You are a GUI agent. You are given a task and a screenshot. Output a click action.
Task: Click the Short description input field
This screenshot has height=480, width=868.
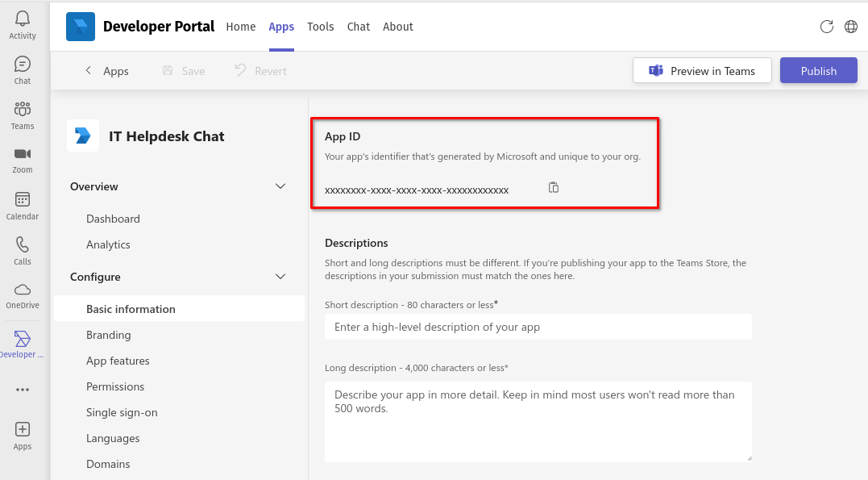(538, 327)
